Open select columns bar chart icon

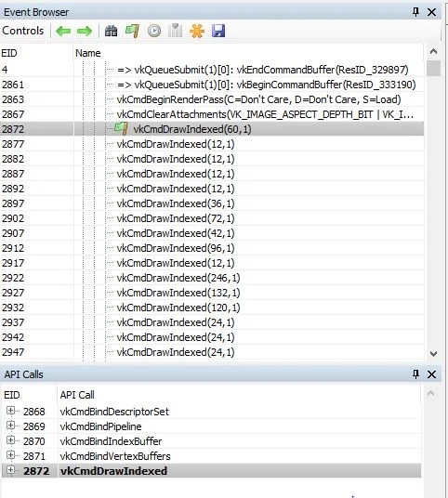[175, 31]
